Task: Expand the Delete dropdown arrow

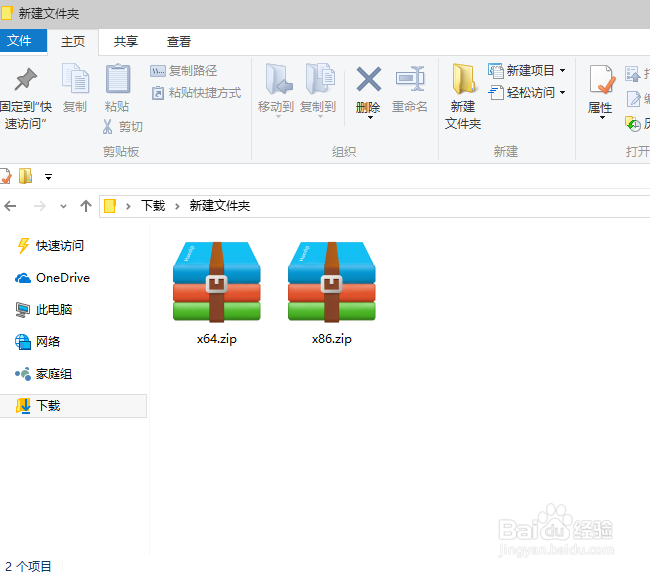Action: [x=370, y=118]
